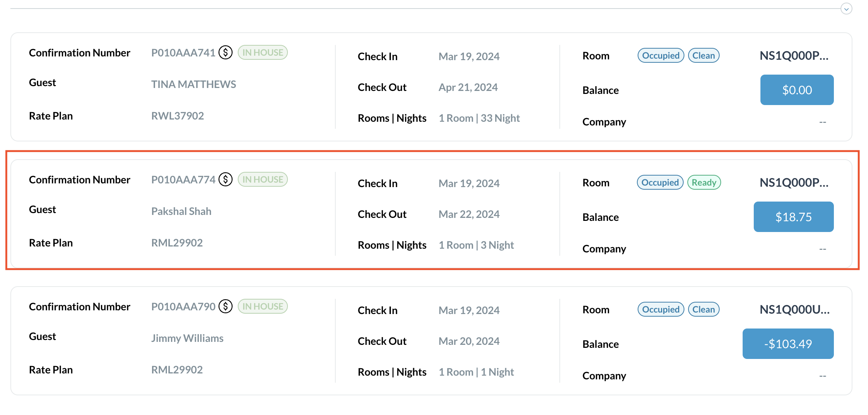Open confirmation number P010AAA774
This screenshot has height=415, width=868.
tap(183, 180)
